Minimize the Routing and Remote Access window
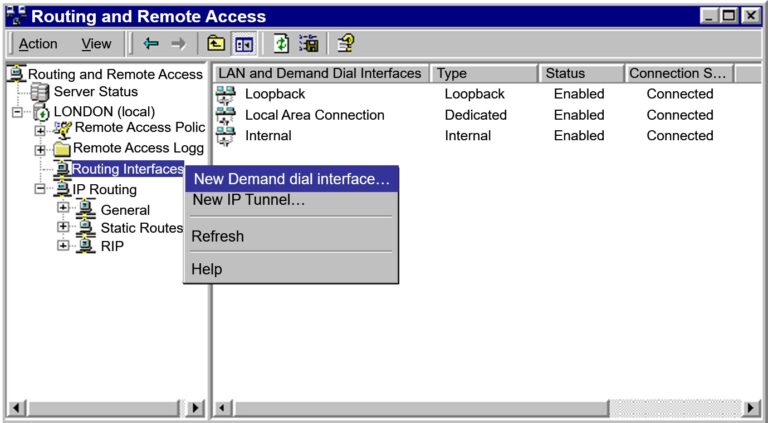Image resolution: width=768 pixels, height=423 pixels. 710,16
